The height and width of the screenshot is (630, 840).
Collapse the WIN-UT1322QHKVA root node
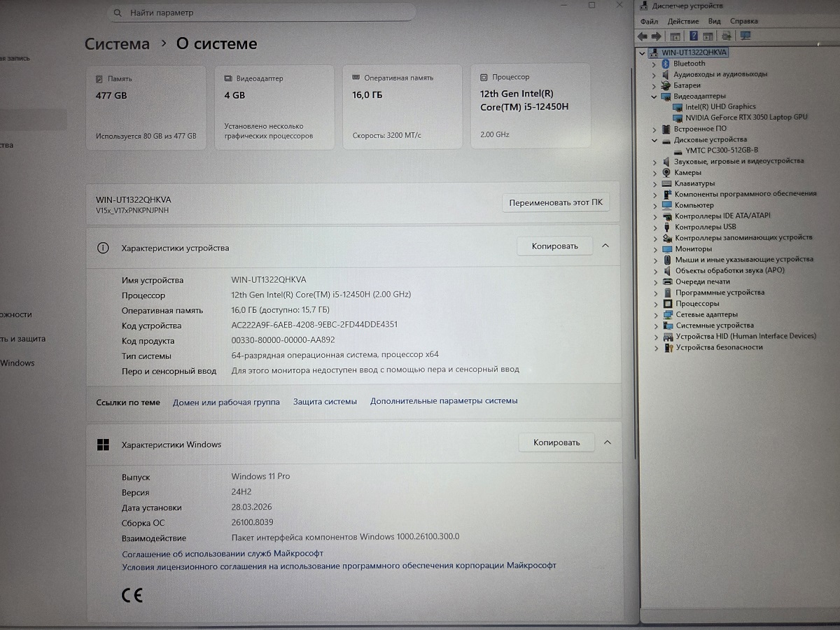[643, 52]
